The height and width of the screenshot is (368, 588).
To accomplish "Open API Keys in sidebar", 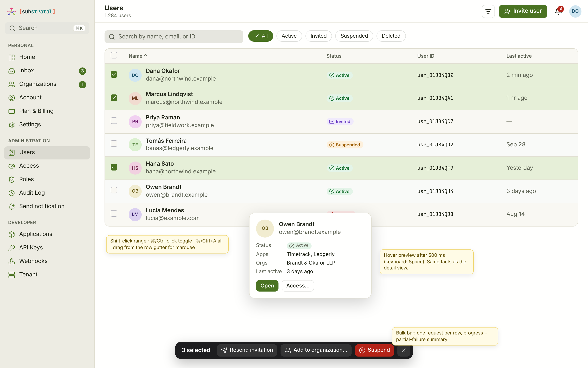I will 47,248.
